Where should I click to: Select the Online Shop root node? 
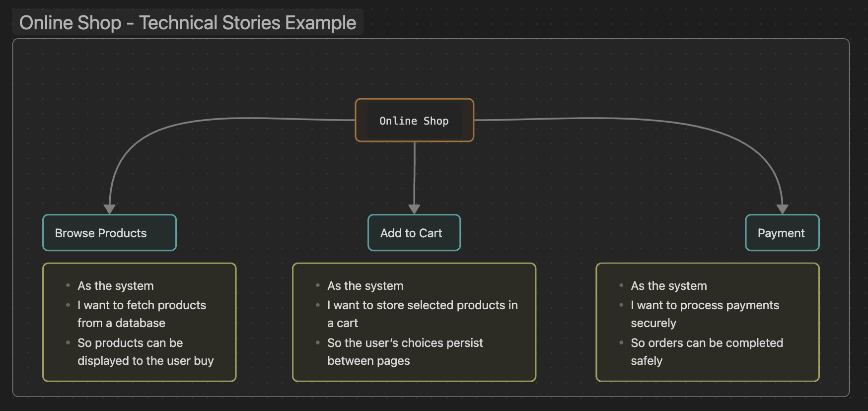[414, 121]
